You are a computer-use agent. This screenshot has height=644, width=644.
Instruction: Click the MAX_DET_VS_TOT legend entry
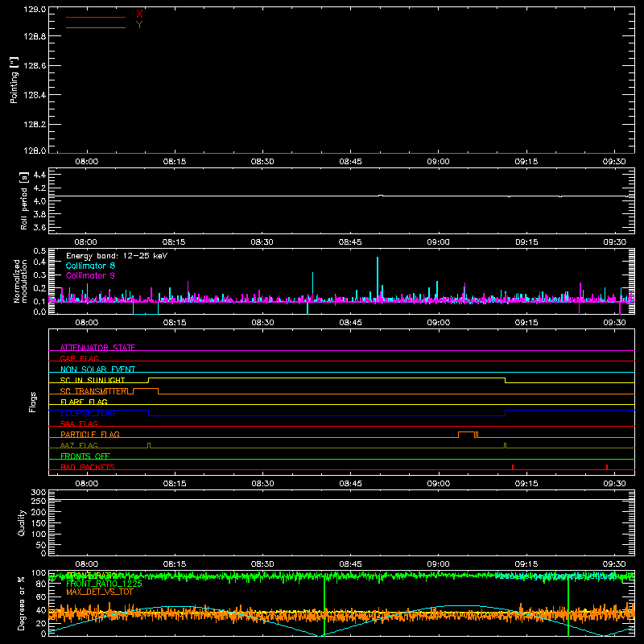[x=99, y=592]
